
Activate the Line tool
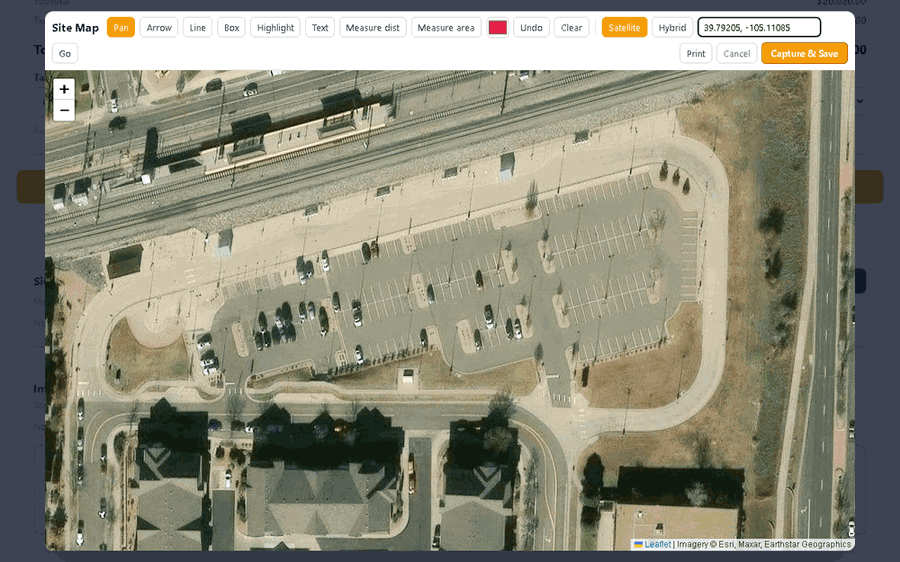pos(197,28)
